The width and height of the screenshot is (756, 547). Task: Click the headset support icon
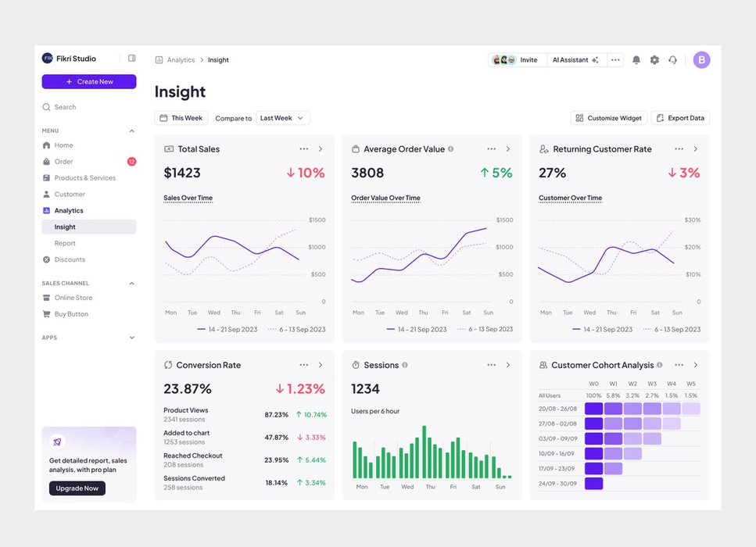click(672, 59)
